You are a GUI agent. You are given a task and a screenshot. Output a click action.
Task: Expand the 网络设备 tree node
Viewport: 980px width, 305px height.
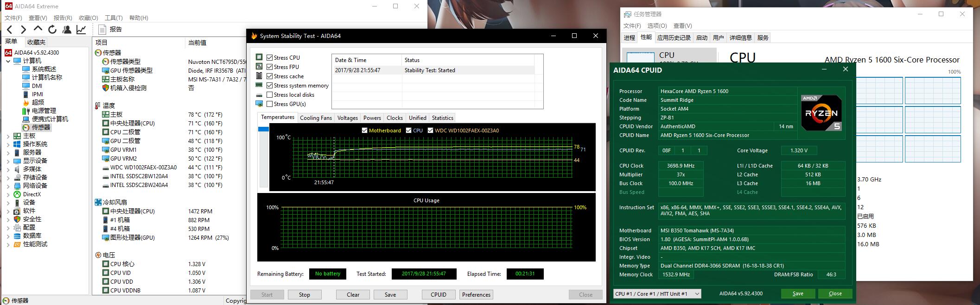coord(8,186)
